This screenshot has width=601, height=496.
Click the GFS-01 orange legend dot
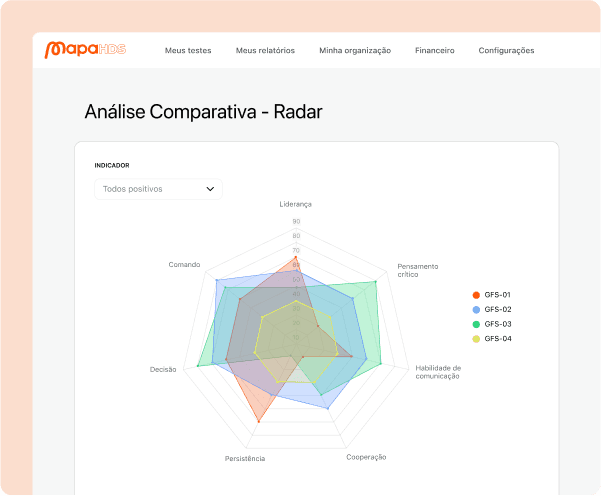click(x=476, y=295)
